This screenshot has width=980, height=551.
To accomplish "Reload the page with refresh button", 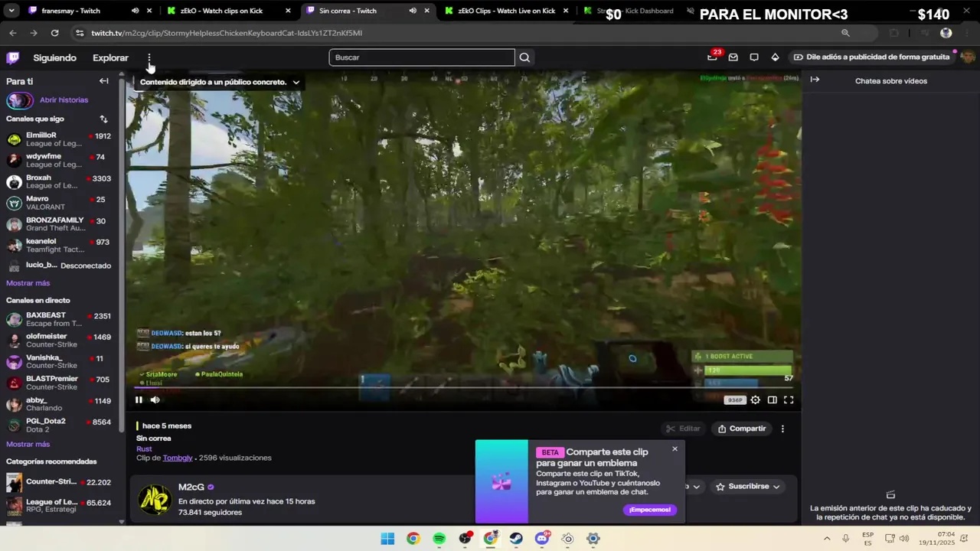I will tap(54, 33).
